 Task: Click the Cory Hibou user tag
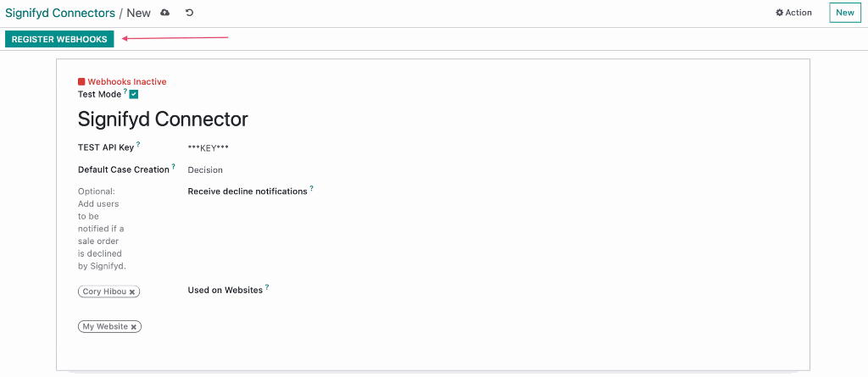click(x=104, y=291)
